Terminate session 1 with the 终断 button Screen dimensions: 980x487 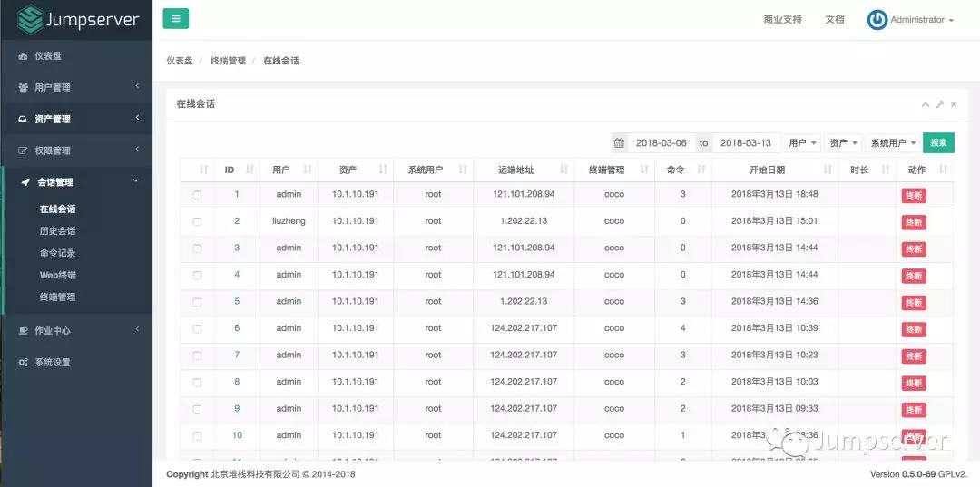point(913,195)
